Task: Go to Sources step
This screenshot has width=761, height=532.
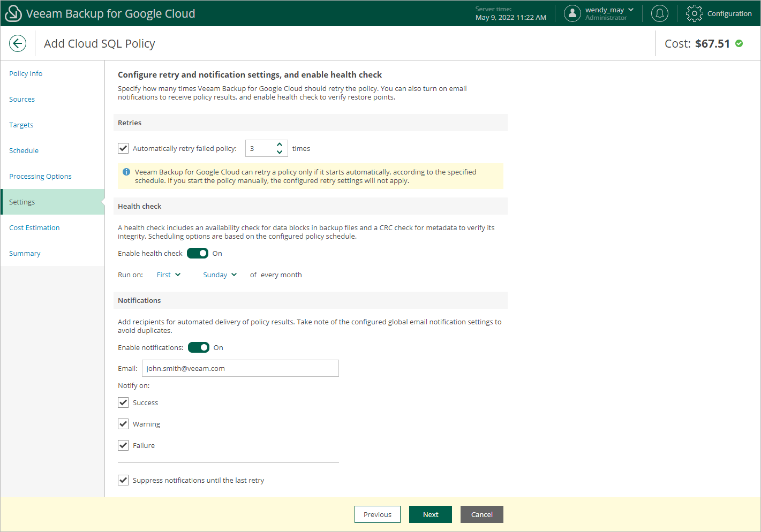Action: coord(52,99)
